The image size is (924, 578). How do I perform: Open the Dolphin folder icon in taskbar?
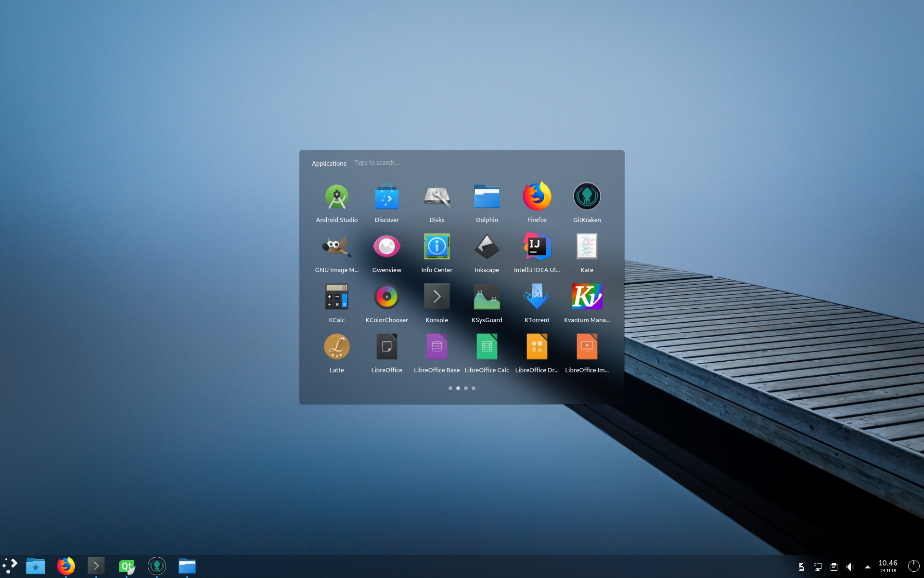click(x=187, y=566)
